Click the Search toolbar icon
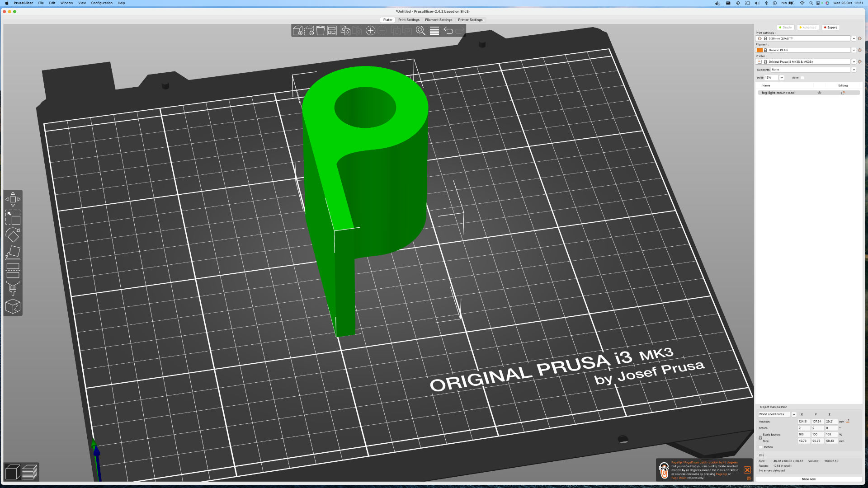The width and height of the screenshot is (868, 488). 421,31
